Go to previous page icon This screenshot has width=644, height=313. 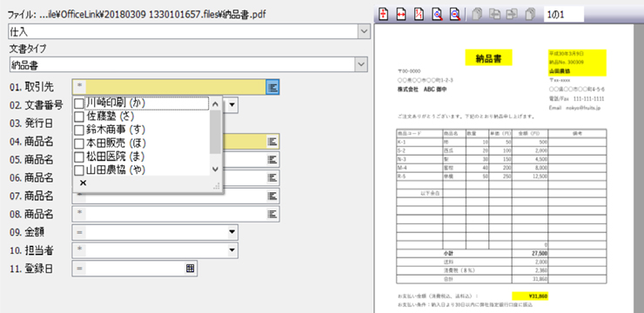pos(494,15)
